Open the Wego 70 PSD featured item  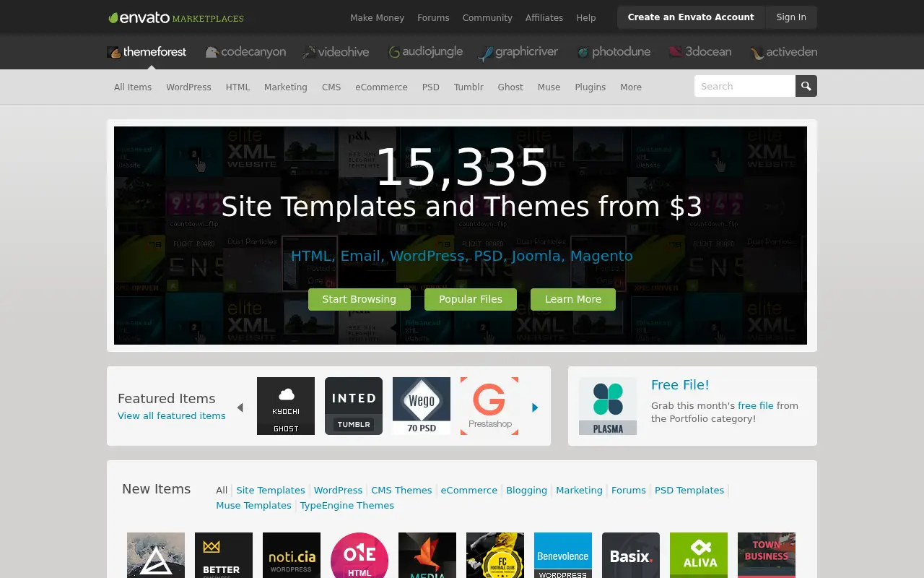[422, 406]
